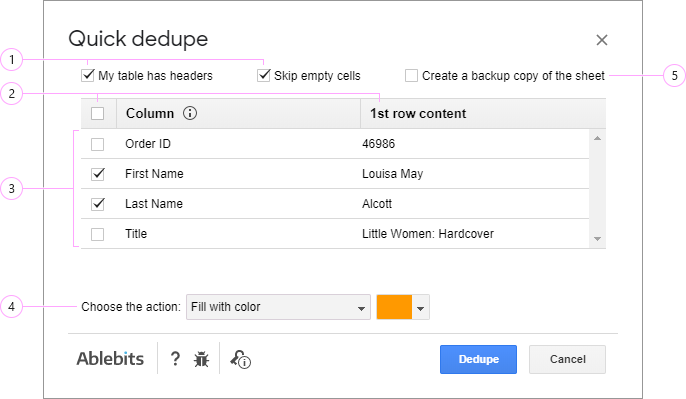This screenshot has height=399, width=686.
Task: Open the privacy info icon
Action: [x=241, y=359]
